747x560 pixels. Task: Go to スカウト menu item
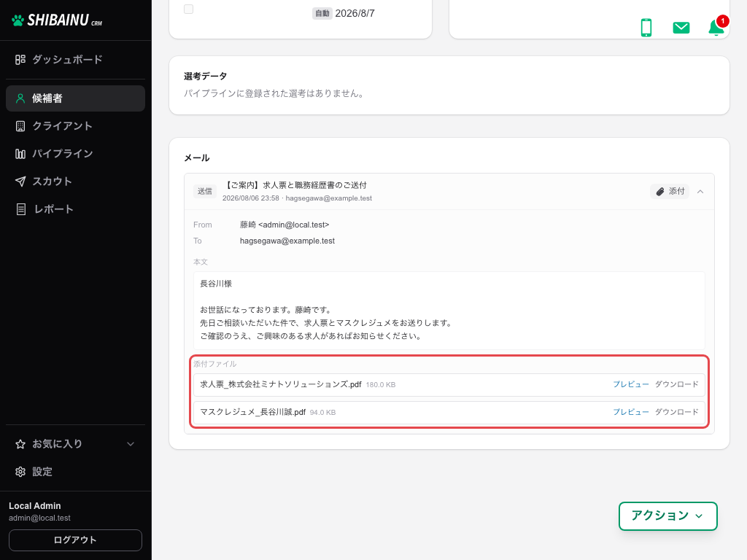coord(75,182)
